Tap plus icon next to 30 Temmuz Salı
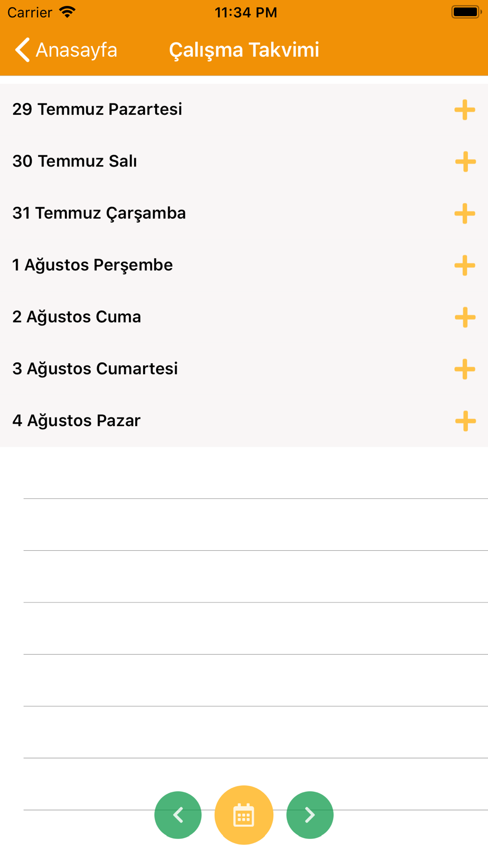This screenshot has width=488, height=868. click(465, 161)
